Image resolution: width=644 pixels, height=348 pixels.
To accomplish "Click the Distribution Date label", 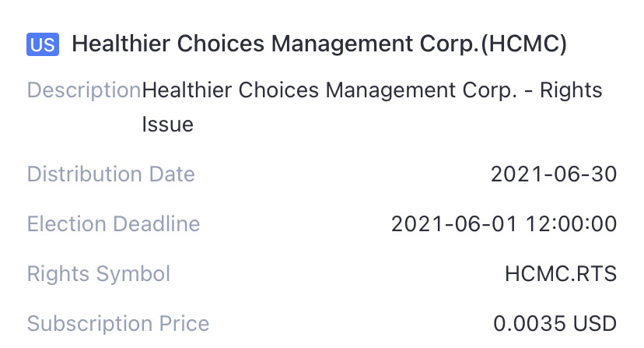I will [110, 174].
